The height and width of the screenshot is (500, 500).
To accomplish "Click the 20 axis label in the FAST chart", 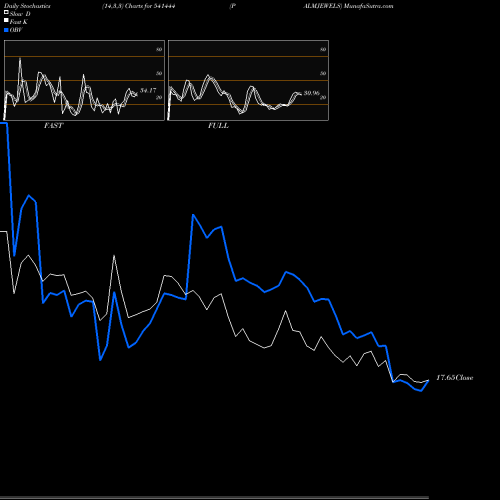I will click(x=159, y=97).
